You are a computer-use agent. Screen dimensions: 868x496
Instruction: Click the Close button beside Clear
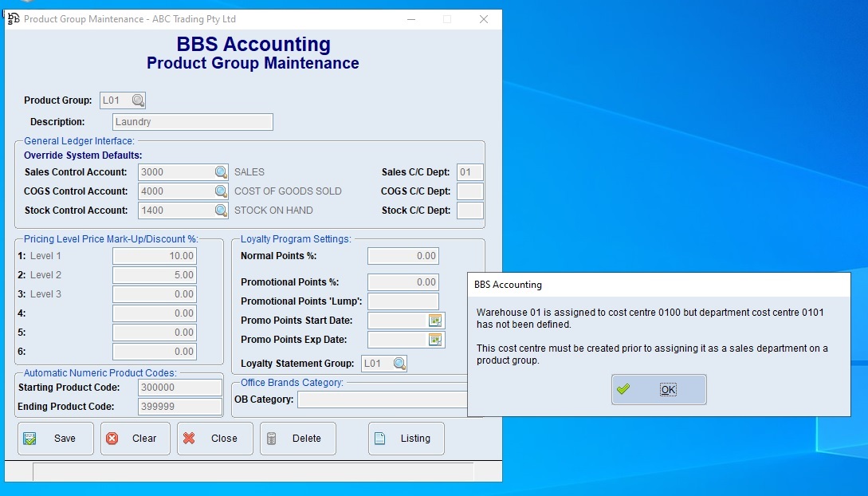215,439
